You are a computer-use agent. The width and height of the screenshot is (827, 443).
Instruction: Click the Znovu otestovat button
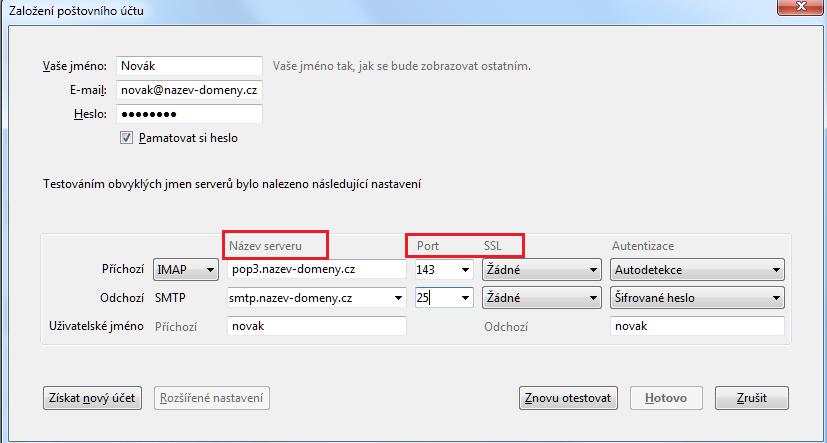click(x=568, y=398)
